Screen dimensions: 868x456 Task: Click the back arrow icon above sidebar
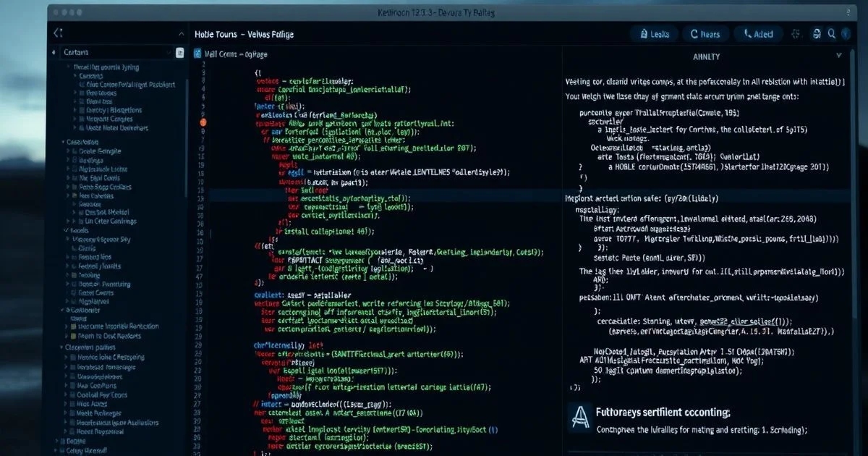[58, 33]
